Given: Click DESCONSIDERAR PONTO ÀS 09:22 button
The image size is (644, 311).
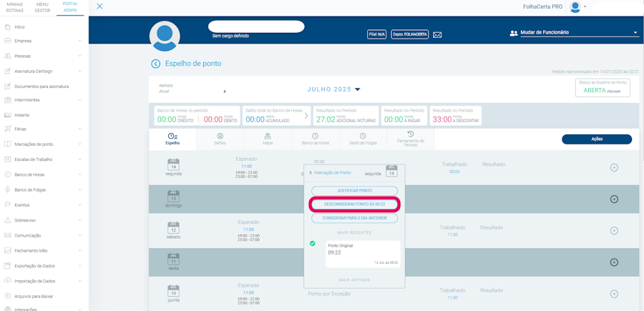Looking at the screenshot, I should click(x=354, y=204).
